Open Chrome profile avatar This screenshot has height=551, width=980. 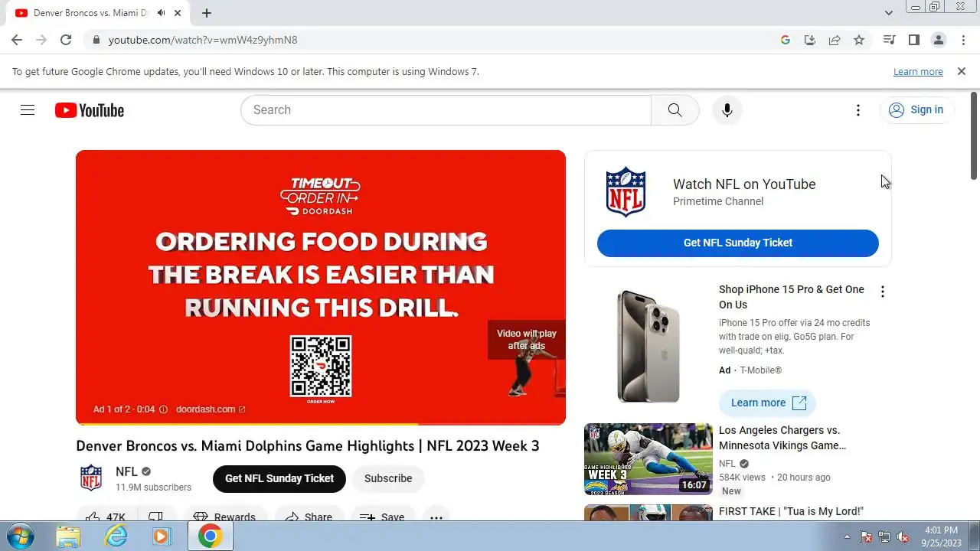(x=938, y=40)
